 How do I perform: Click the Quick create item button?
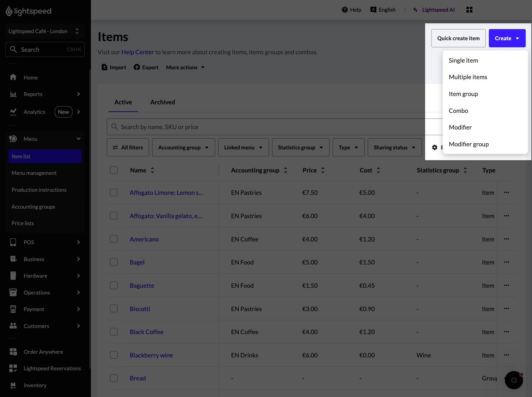click(458, 38)
